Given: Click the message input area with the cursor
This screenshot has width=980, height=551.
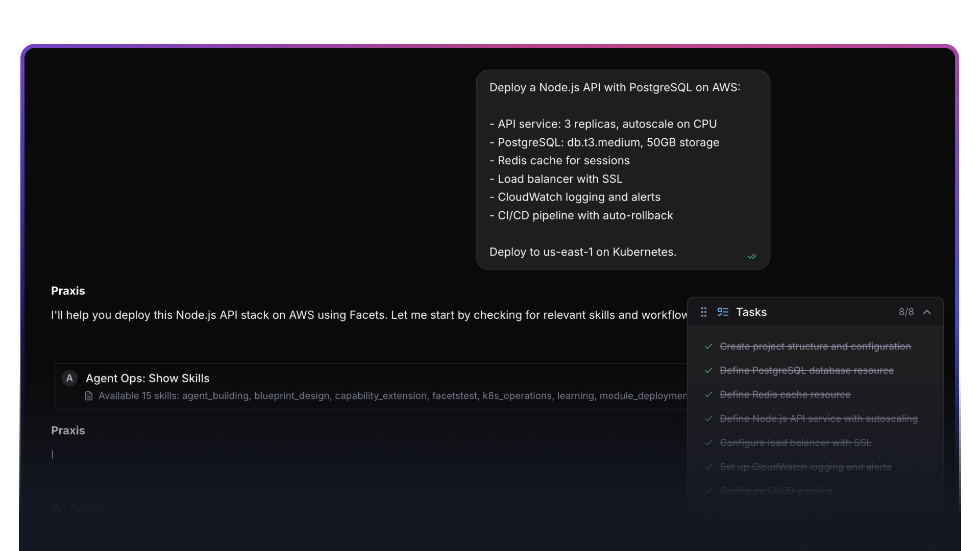Looking at the screenshot, I should tap(53, 454).
